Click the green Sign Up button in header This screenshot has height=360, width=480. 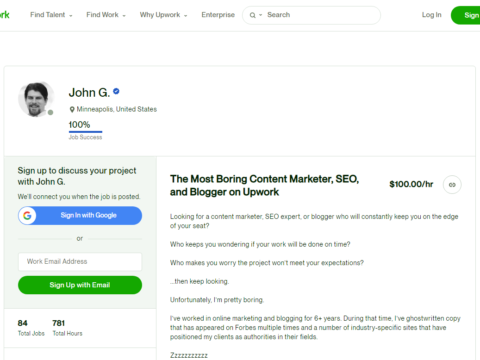point(466,15)
